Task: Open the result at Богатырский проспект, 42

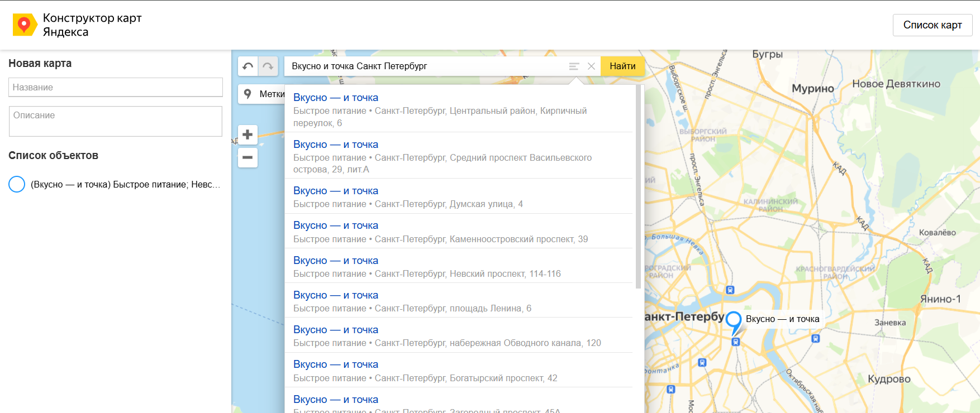Action: 459,370
